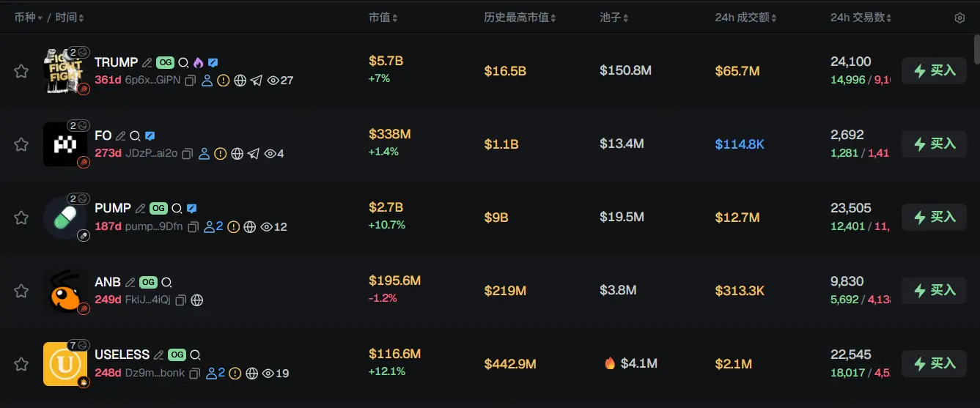This screenshot has width=980, height=408.
Task: Copy the TRUMP contract address
Action: (x=191, y=81)
